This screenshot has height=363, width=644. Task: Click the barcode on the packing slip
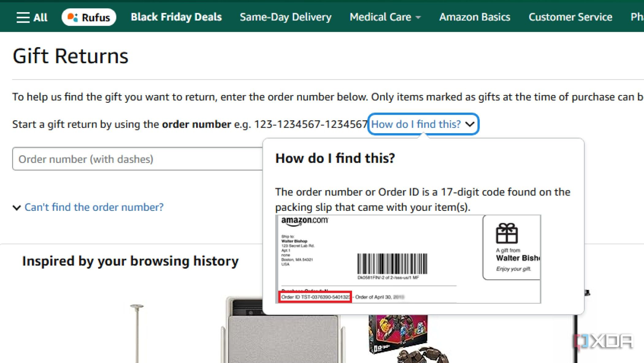(392, 264)
